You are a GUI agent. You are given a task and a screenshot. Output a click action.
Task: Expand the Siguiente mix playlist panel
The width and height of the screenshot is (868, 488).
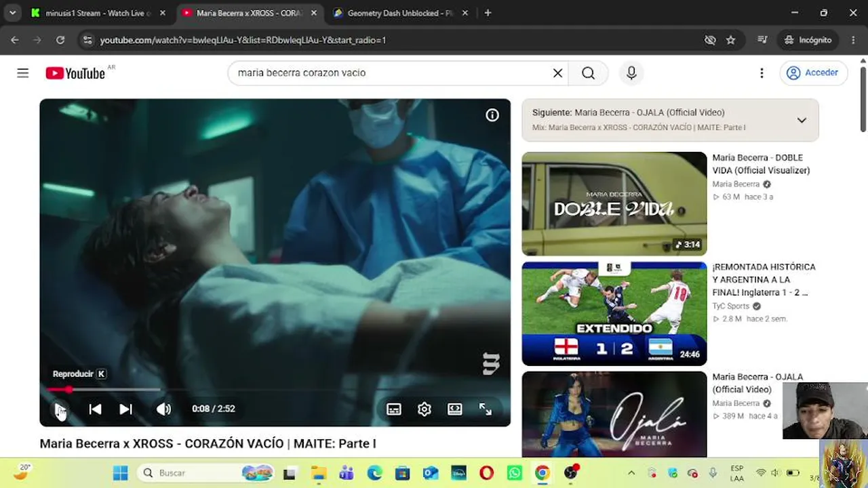tap(802, 120)
